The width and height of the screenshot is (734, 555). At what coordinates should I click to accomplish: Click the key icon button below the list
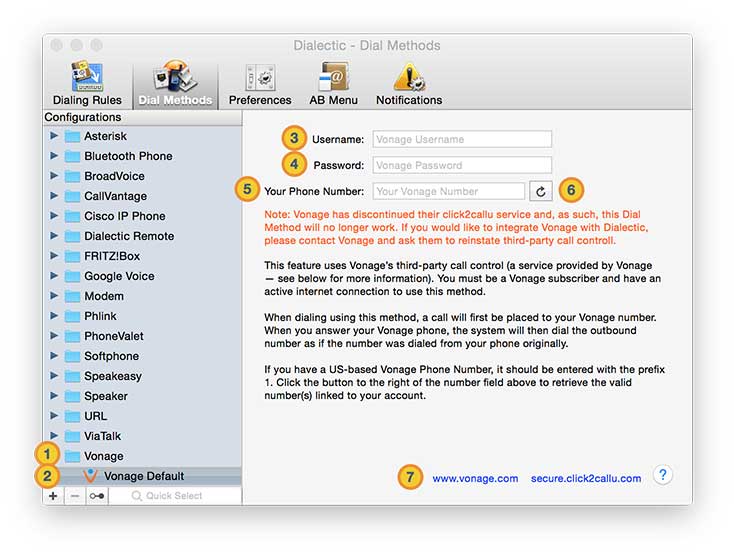tap(97, 496)
